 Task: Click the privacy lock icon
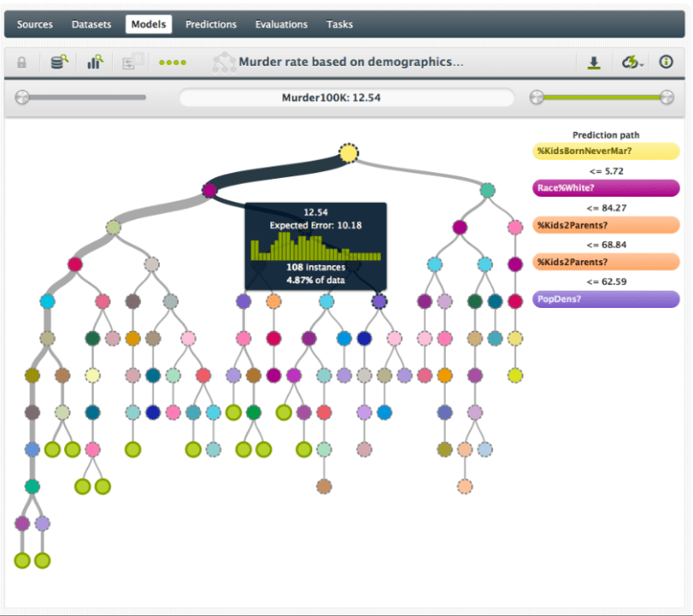pyautogui.click(x=21, y=62)
